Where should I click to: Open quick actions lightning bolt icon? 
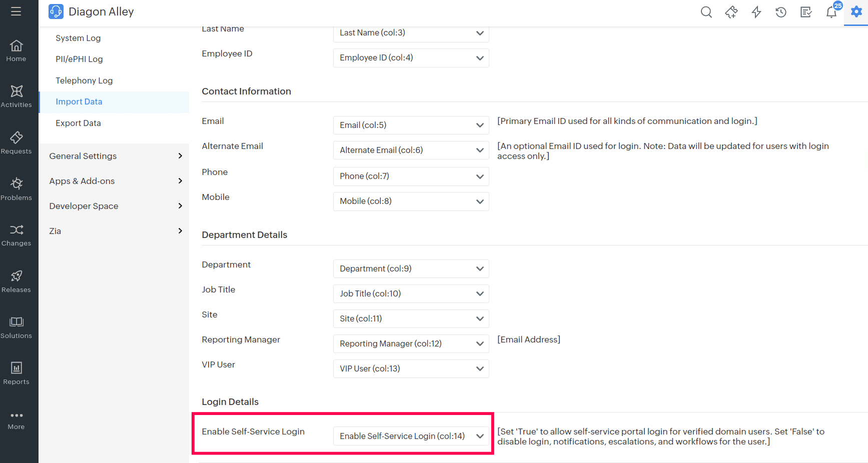tap(756, 12)
